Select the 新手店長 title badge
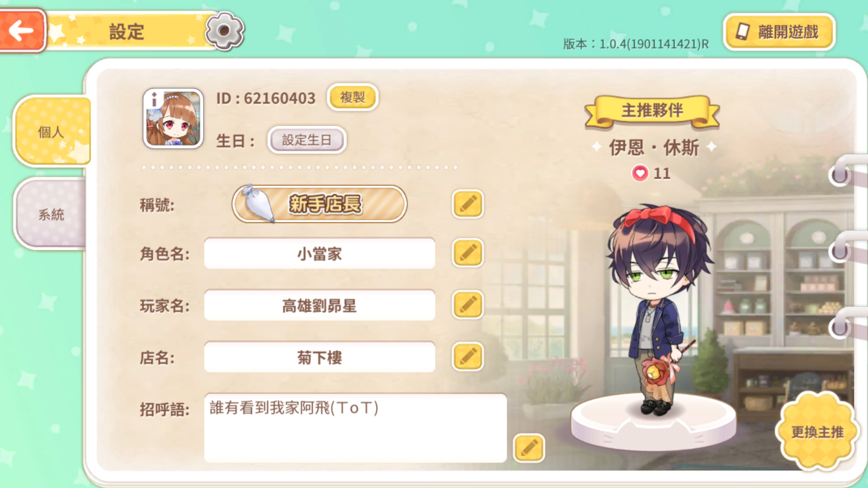Image resolution: width=868 pixels, height=488 pixels. coord(320,204)
